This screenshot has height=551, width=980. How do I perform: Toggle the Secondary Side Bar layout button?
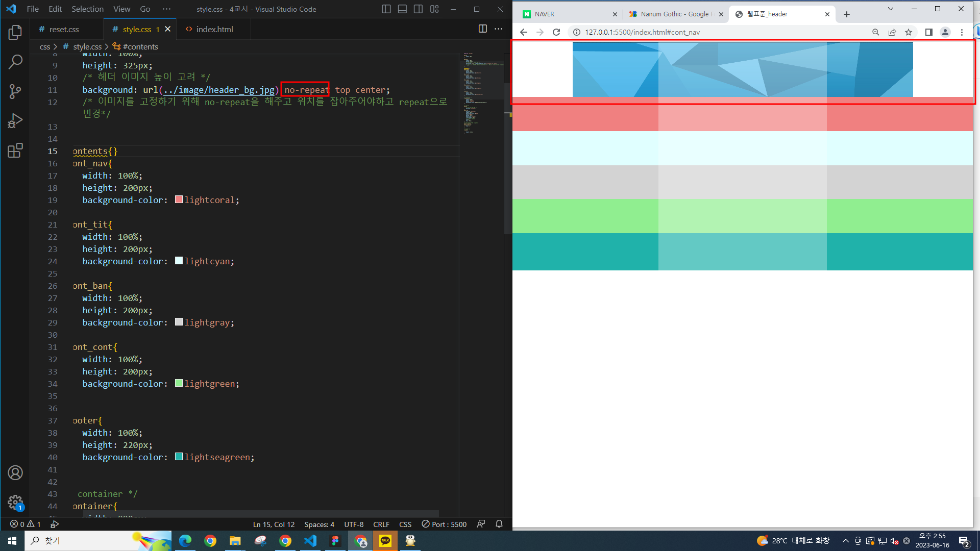click(x=418, y=9)
